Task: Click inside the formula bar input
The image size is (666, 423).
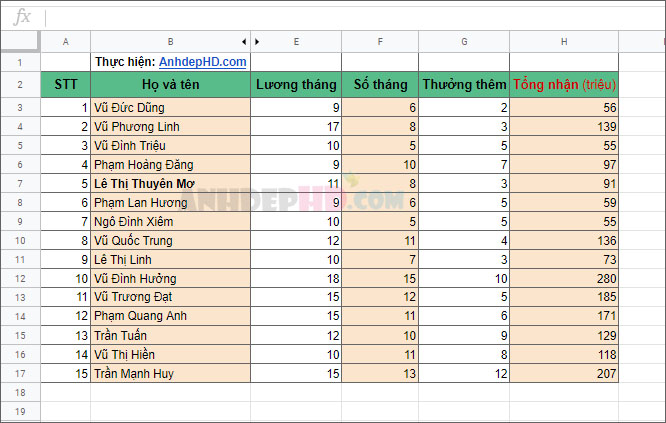Action: click(x=355, y=18)
